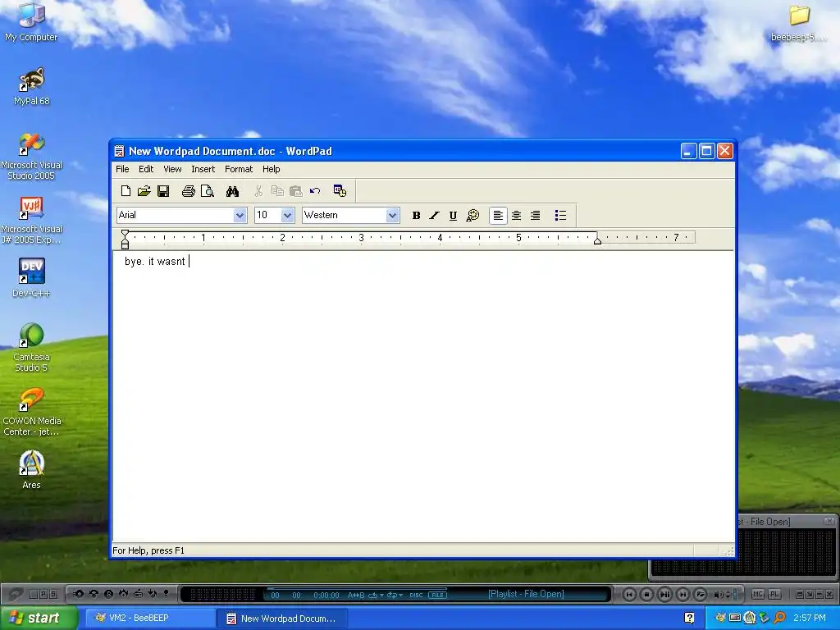Click the R record icon in jetAudio toolbar

coord(109,594)
